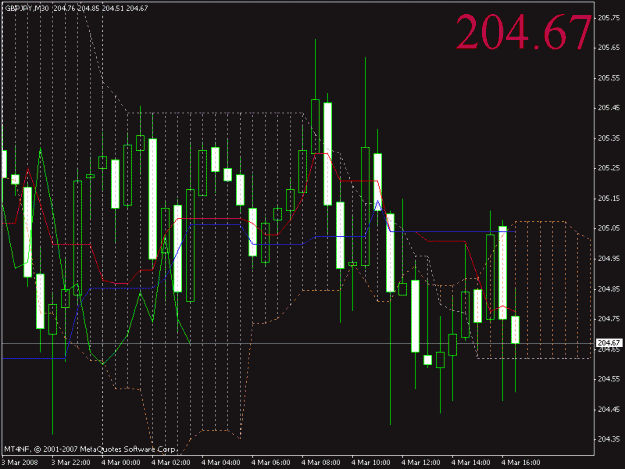This screenshot has height=469, width=625.
Task: Click the 4 Mar 06:00 time label
Action: [271, 462]
